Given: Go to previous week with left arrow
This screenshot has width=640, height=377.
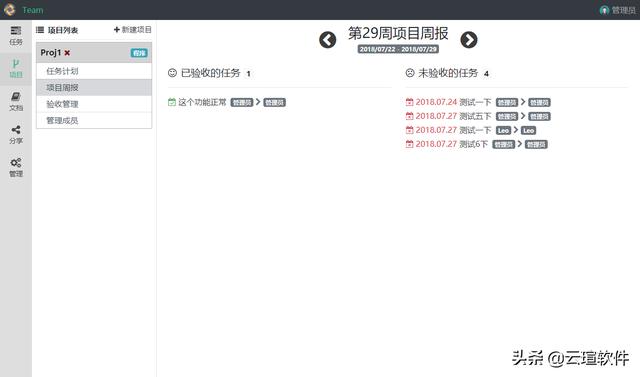Looking at the screenshot, I should (327, 40).
